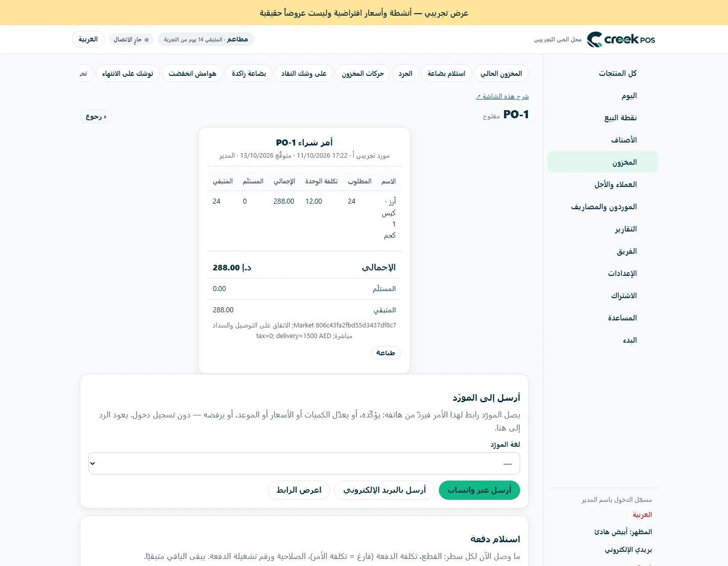Switch to بضاعة راكدة tab
728x566 pixels.
[x=249, y=73]
